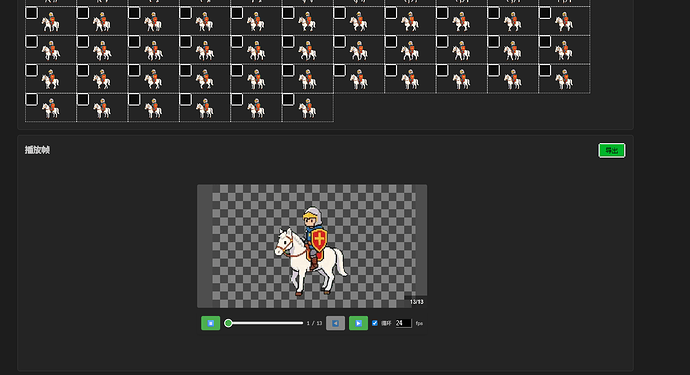
Task: Tick the sixth frame checkbox in the last row
Action: [x=288, y=99]
